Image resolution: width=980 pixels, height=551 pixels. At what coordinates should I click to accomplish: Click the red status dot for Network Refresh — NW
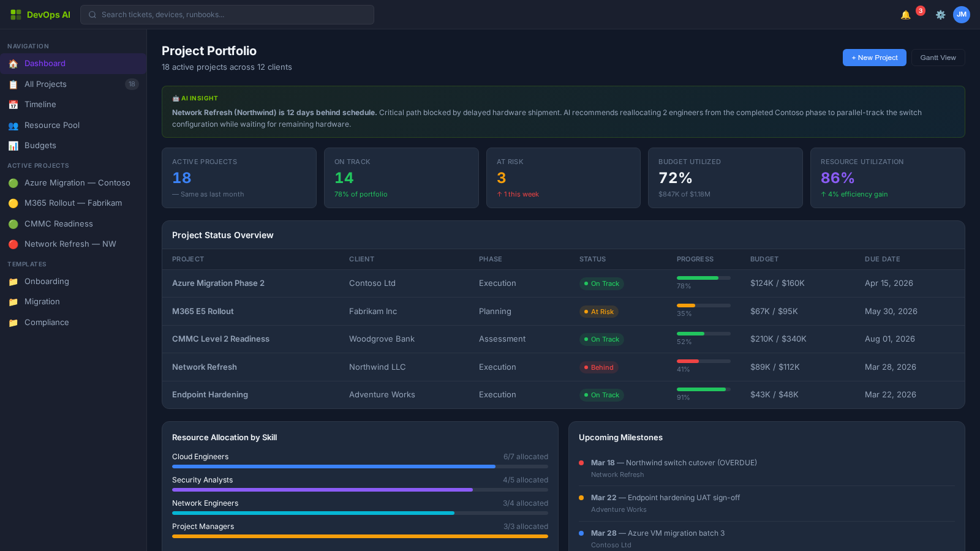(x=13, y=244)
